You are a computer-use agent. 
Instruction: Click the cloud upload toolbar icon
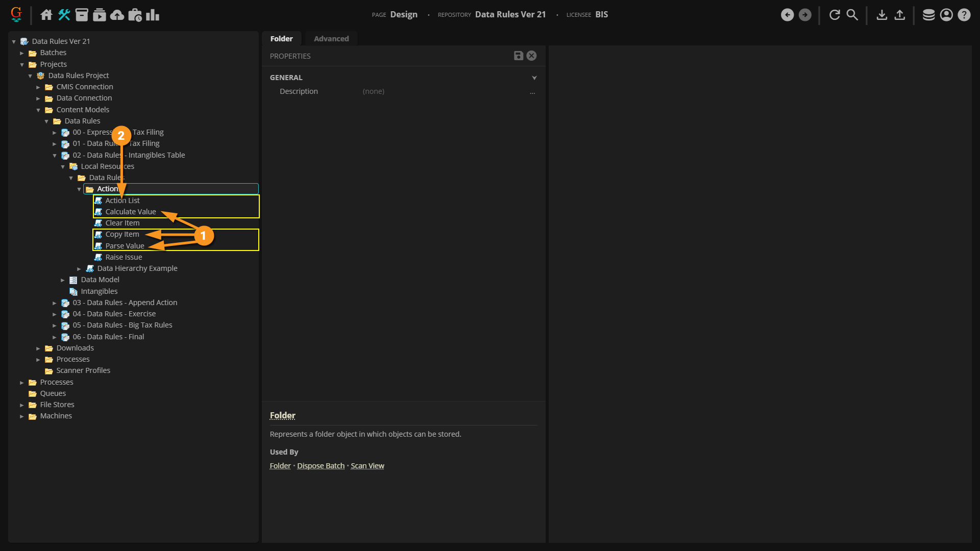tap(117, 15)
